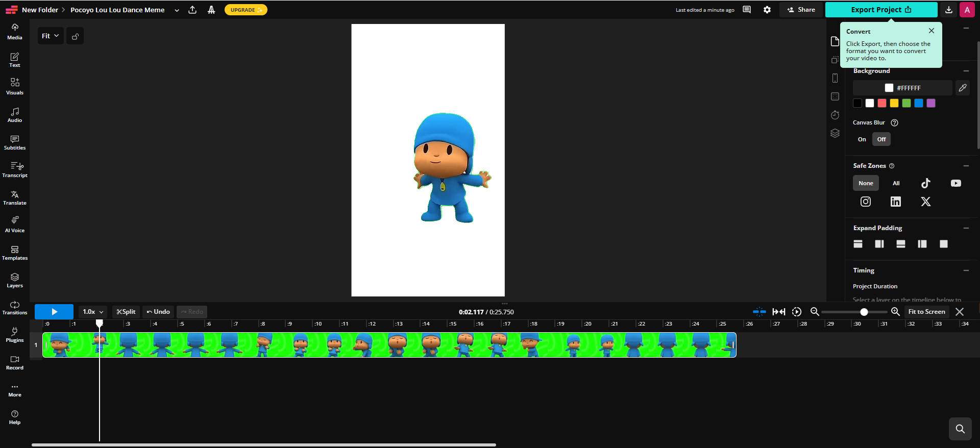Click the UPGRADE button

click(x=246, y=10)
